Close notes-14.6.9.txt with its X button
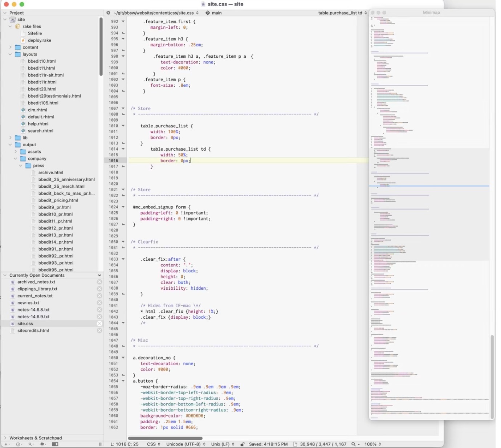The image size is (501, 448). coord(99,317)
